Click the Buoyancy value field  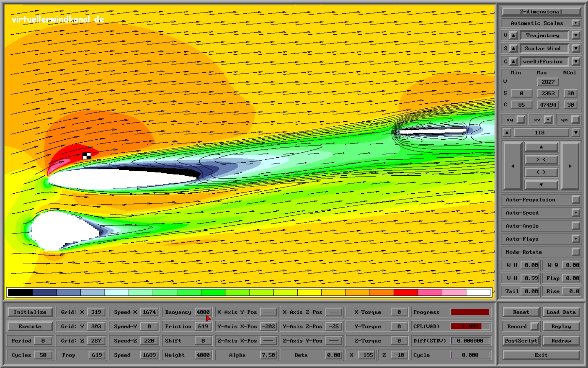tap(203, 312)
